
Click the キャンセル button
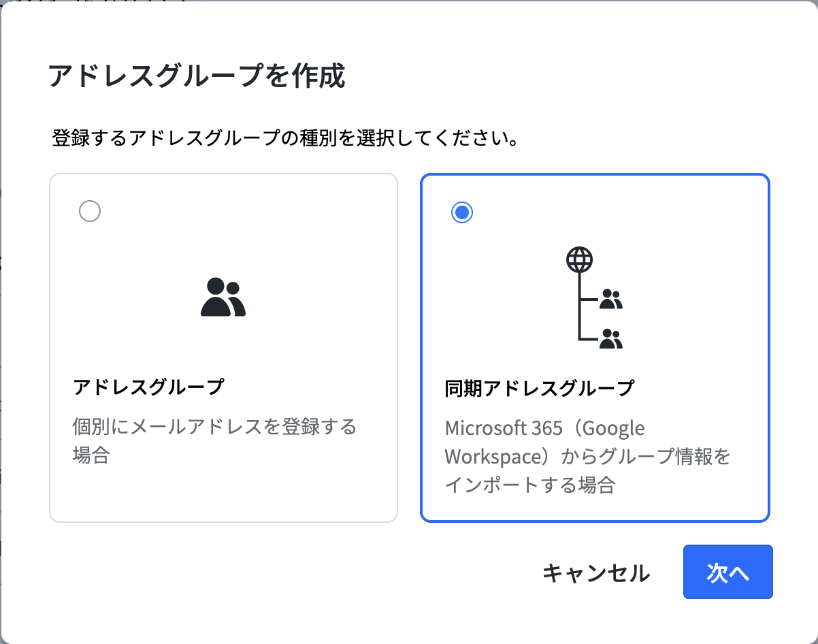point(595,573)
